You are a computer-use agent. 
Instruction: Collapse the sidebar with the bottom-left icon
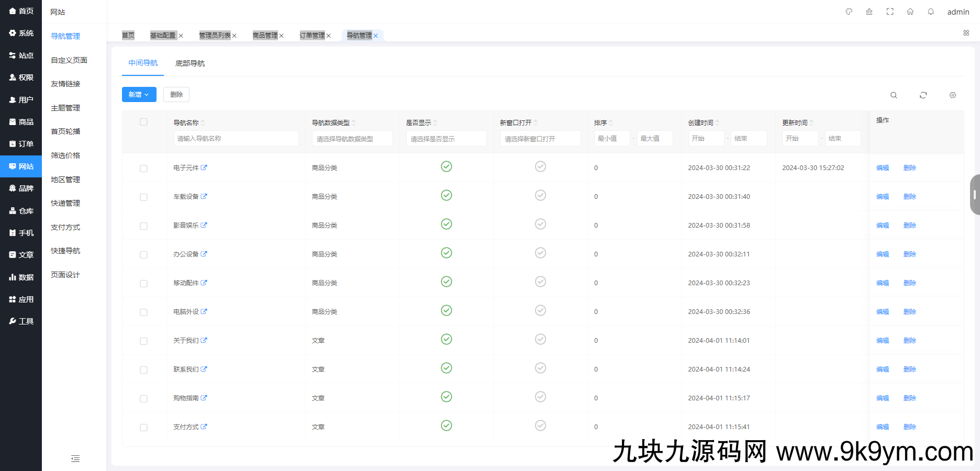click(75, 458)
